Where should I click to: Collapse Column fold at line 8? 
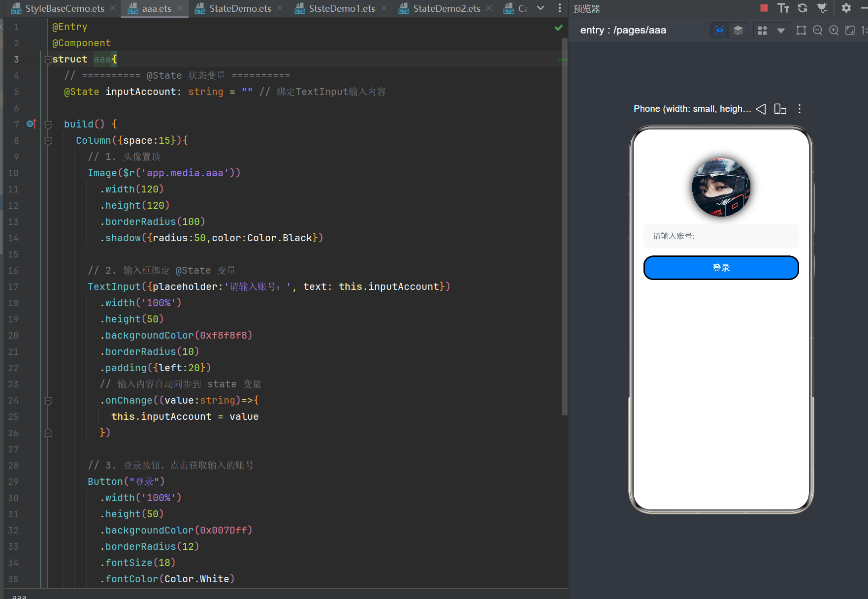(x=48, y=141)
